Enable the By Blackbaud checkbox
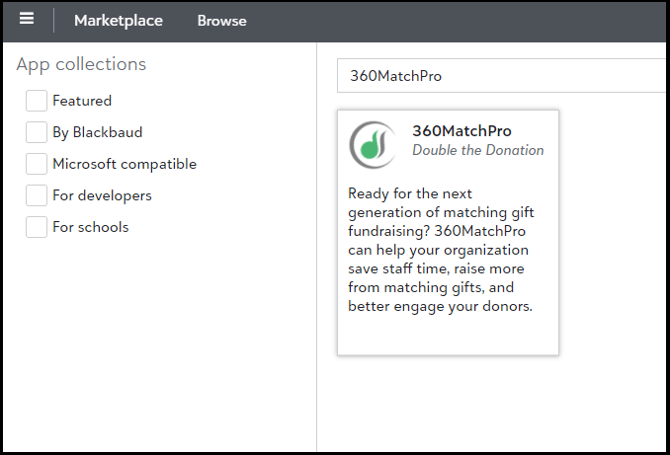670x455 pixels. (x=36, y=132)
